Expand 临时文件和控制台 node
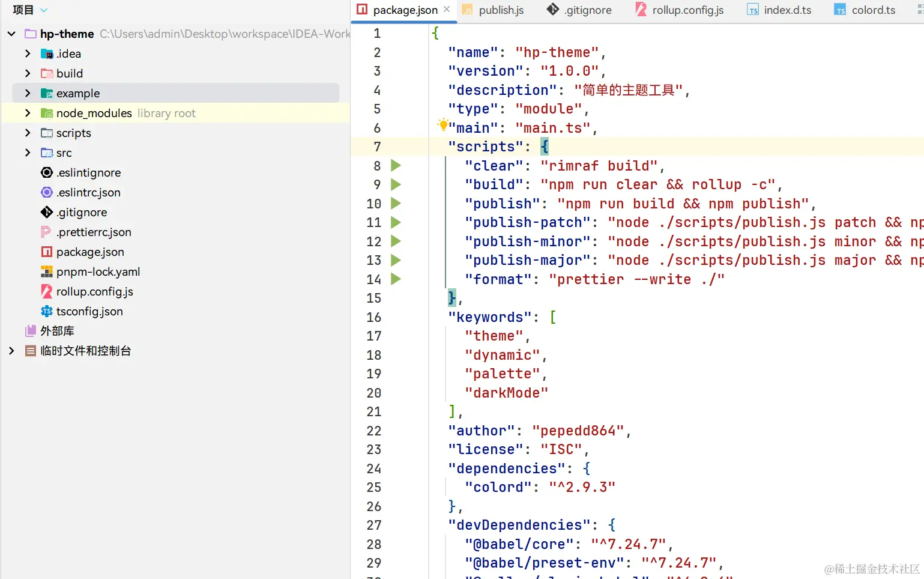 click(x=11, y=351)
